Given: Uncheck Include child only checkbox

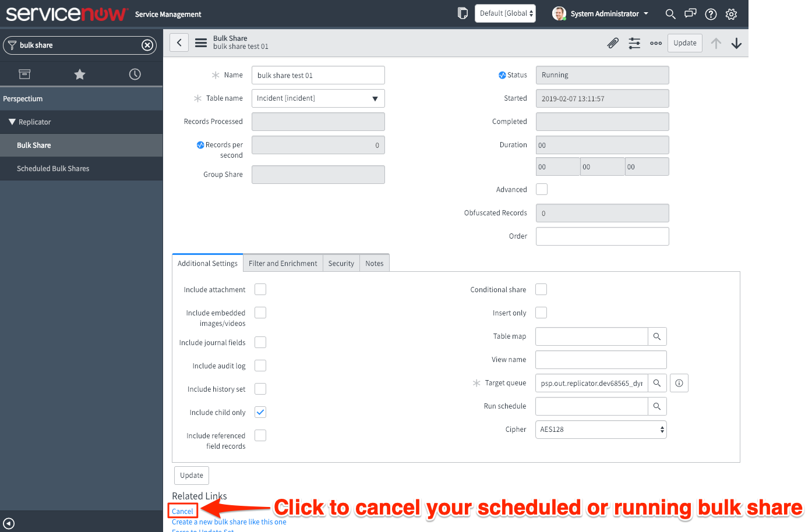Looking at the screenshot, I should [x=260, y=412].
